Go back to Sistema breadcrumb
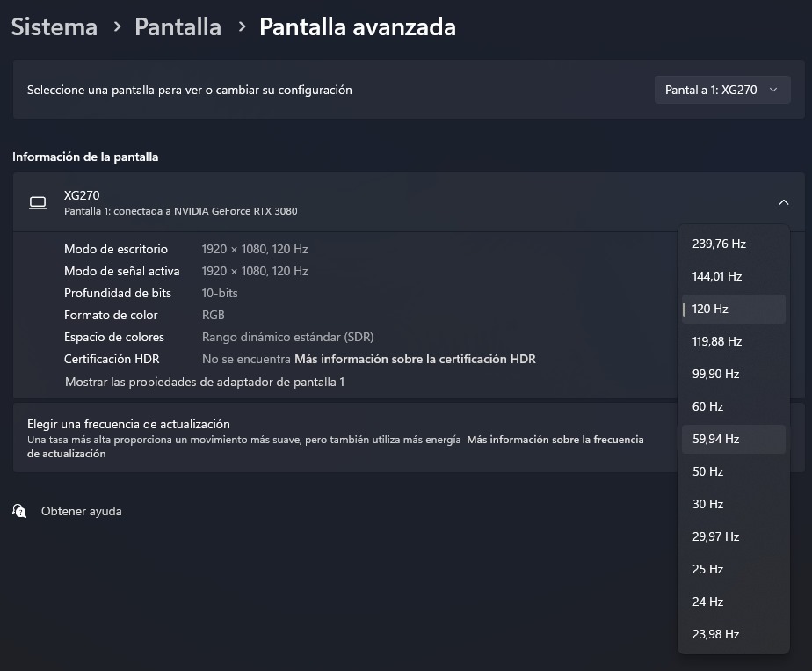The image size is (812, 671). coord(54,27)
